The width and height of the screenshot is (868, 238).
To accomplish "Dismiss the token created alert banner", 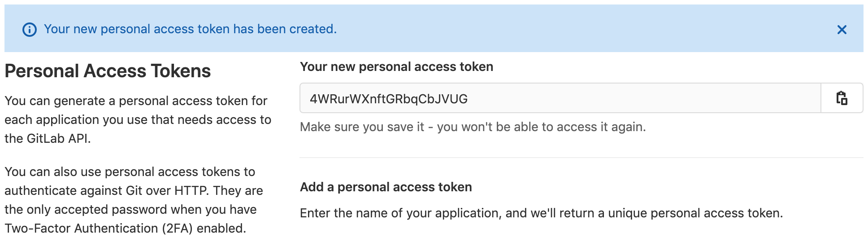I will point(842,30).
